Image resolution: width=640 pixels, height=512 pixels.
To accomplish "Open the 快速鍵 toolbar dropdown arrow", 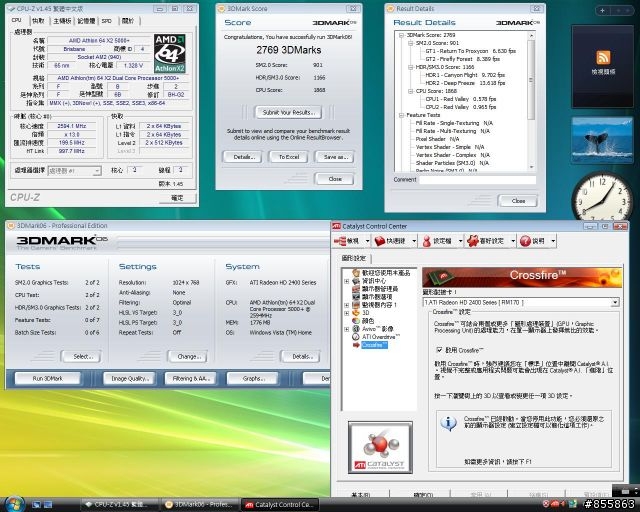I will click(x=414, y=241).
